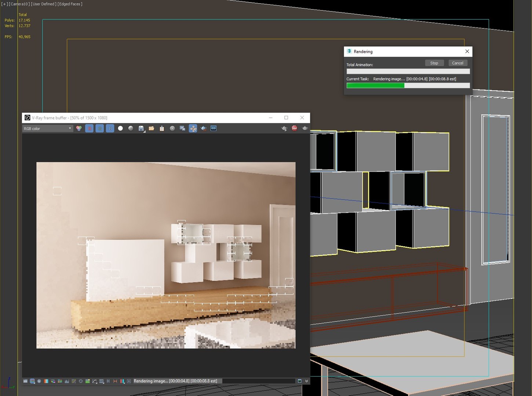
Task: Open the [+] viewport menu
Action: coord(4,4)
